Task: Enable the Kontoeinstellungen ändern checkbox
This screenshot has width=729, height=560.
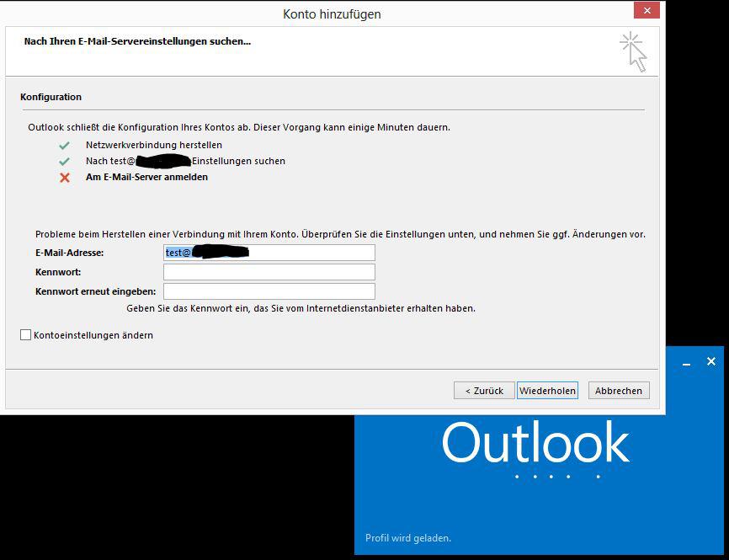Action: pyautogui.click(x=25, y=335)
